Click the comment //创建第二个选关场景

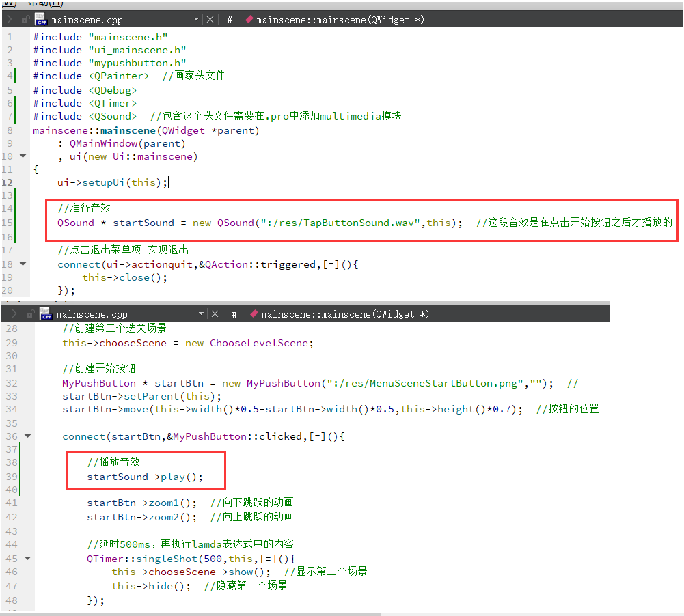tap(114, 328)
